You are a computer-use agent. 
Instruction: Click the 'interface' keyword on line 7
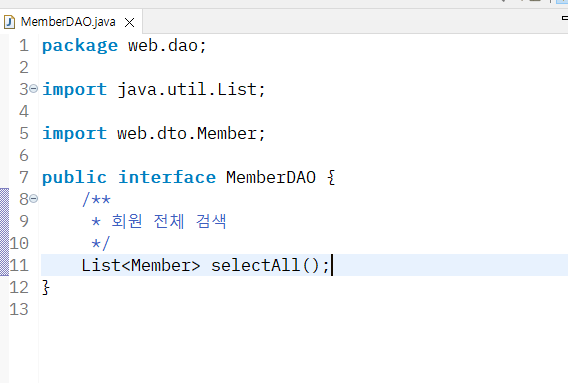tap(167, 178)
